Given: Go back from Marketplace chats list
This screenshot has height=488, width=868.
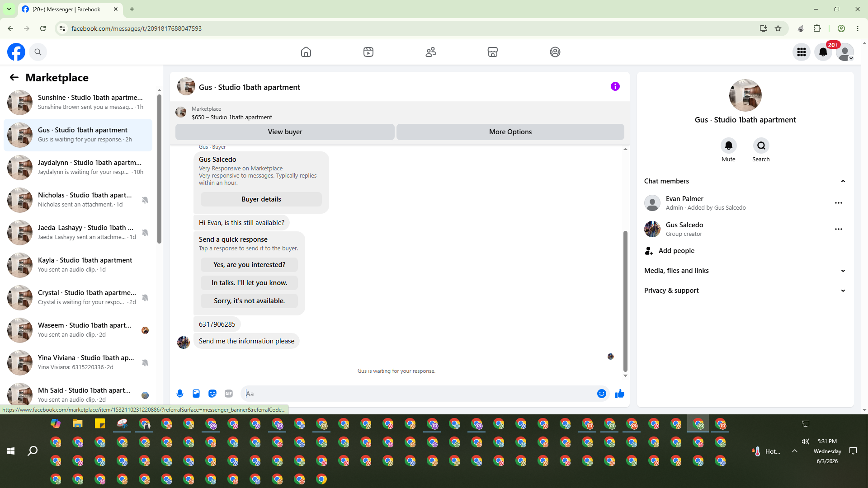Looking at the screenshot, I should pos(14,77).
